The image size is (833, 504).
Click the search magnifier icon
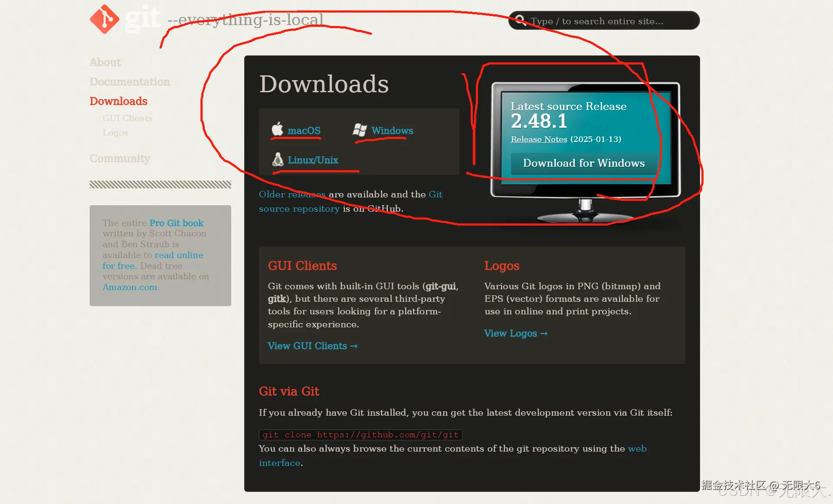[520, 21]
